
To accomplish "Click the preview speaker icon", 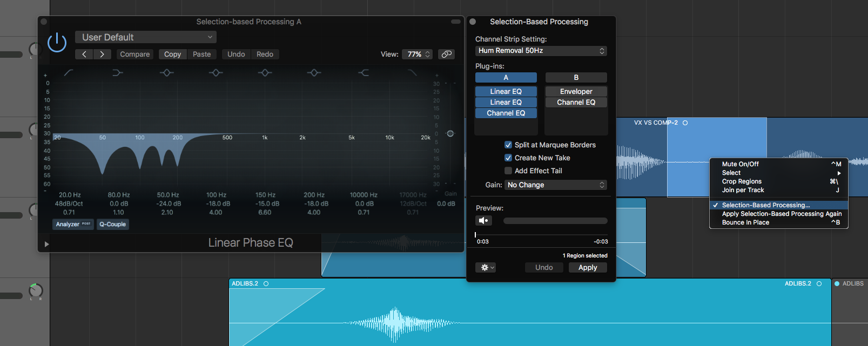I will (483, 220).
